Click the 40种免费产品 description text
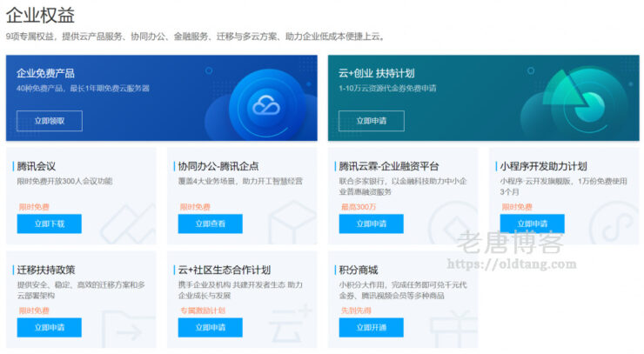 [83, 89]
